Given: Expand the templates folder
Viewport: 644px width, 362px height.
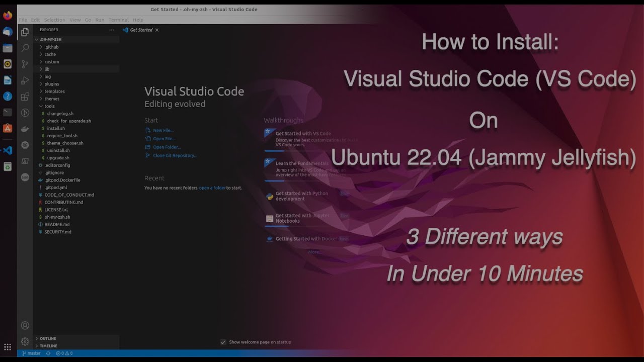Looking at the screenshot, I should pos(76,92).
